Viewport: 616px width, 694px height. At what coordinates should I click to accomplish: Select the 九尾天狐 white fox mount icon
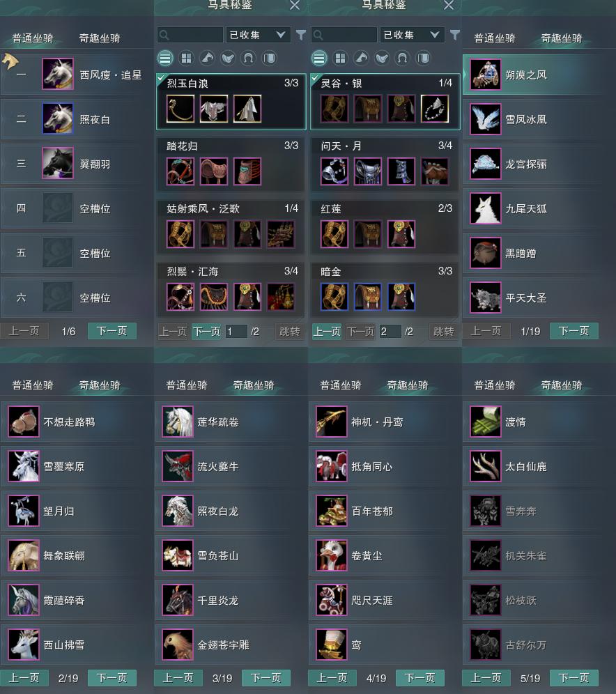(486, 208)
